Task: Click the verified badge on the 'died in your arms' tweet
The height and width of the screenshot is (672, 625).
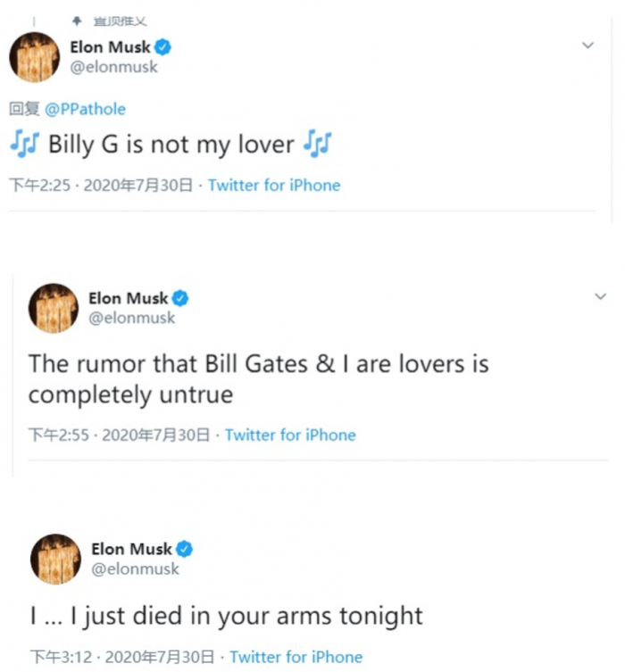Action: coord(184,548)
